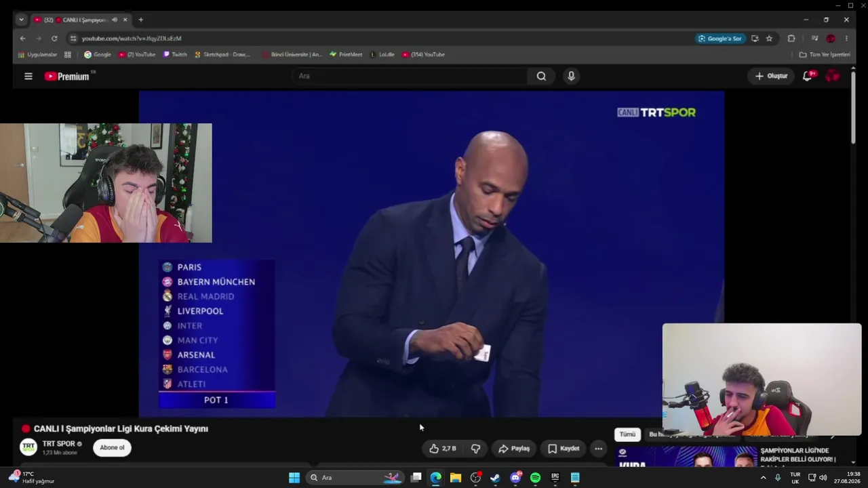Switch the TUR UK keyboard language indicator

pyautogui.click(x=795, y=478)
